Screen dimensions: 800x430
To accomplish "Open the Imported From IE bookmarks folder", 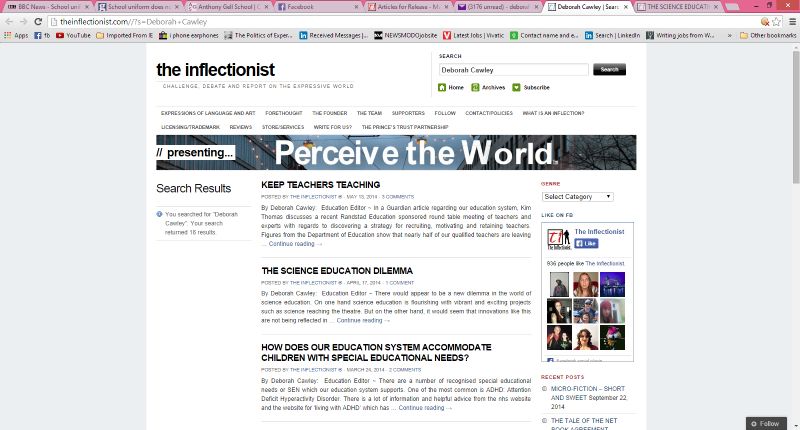I will click(x=124, y=36).
